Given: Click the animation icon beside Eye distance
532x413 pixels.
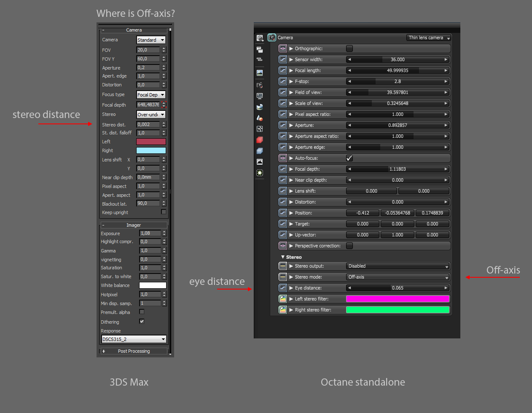Looking at the screenshot, I should pyautogui.click(x=283, y=288).
